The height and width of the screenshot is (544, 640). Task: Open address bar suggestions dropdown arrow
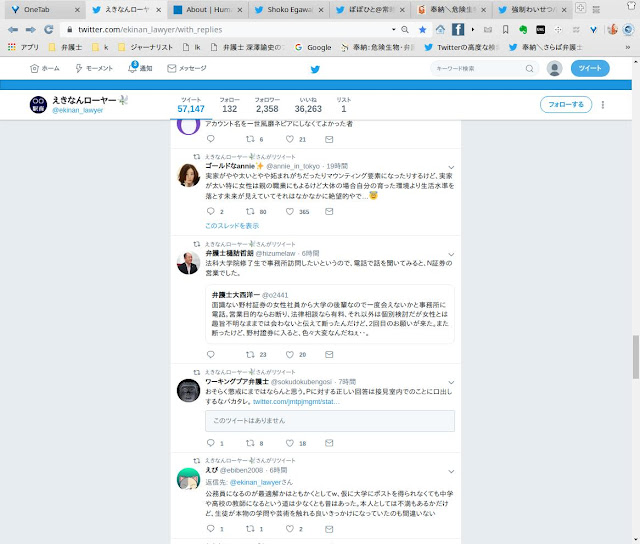[393, 29]
